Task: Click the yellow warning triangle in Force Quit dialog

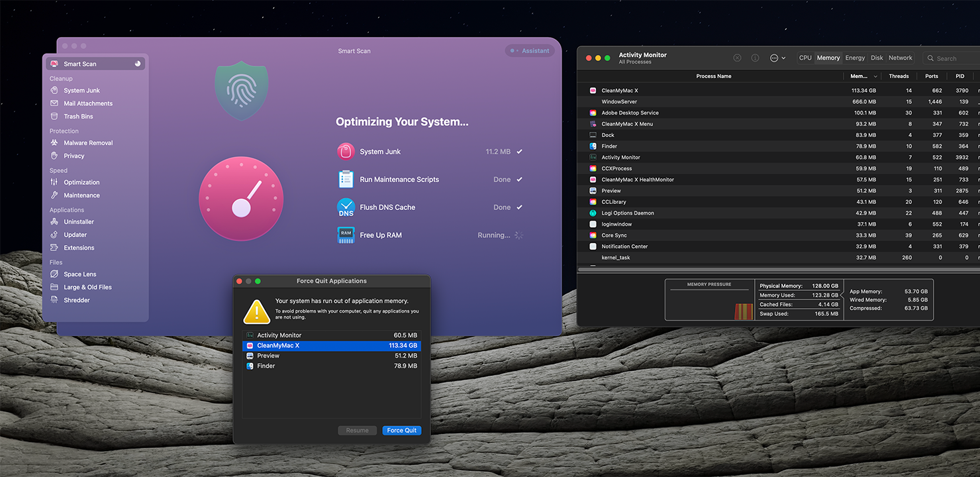Action: (x=256, y=311)
